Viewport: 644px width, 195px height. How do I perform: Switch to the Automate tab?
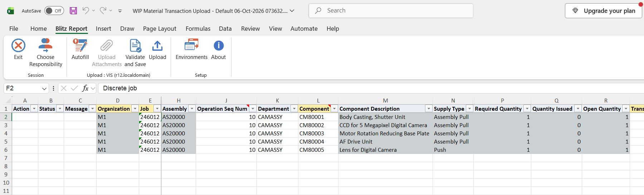pos(304,29)
